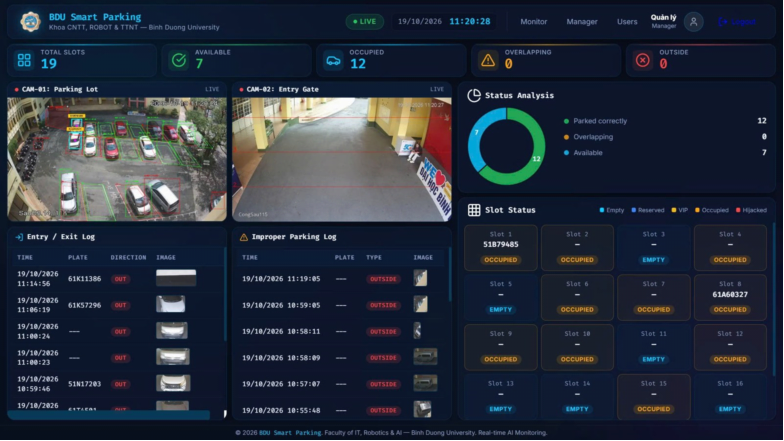Click the OUT badge for plate 61K11386
The image size is (784, 441).
[120, 279]
